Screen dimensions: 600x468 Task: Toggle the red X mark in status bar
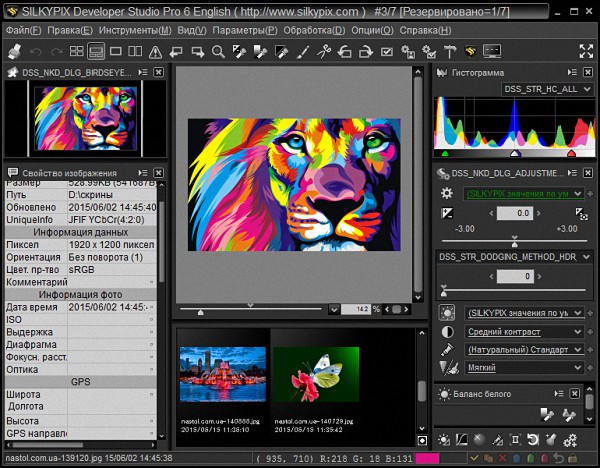(x=502, y=458)
